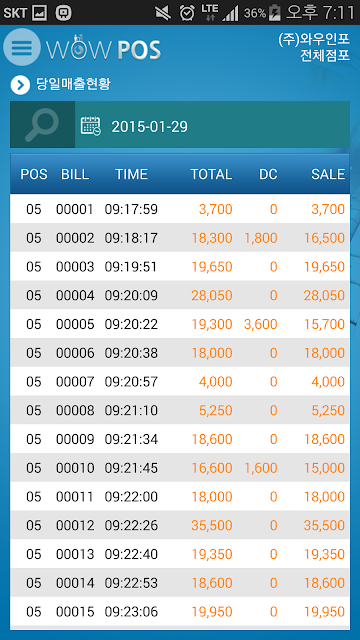Tap the magnifying glass search icon
Viewport: 360px width, 640px height.
pos(42,124)
